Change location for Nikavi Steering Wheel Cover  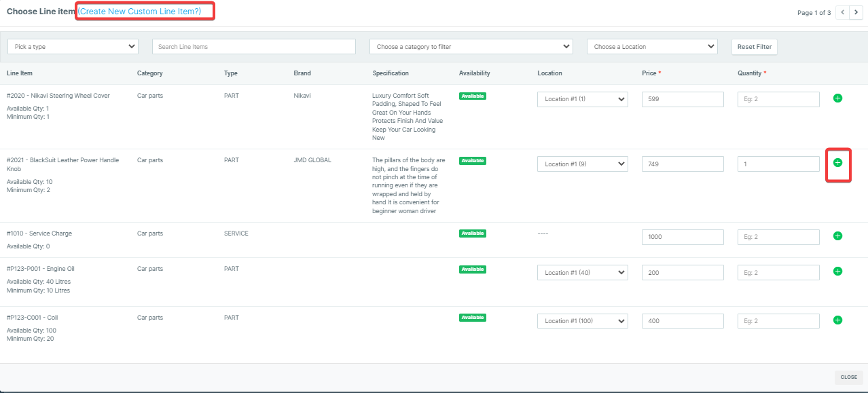(x=583, y=99)
